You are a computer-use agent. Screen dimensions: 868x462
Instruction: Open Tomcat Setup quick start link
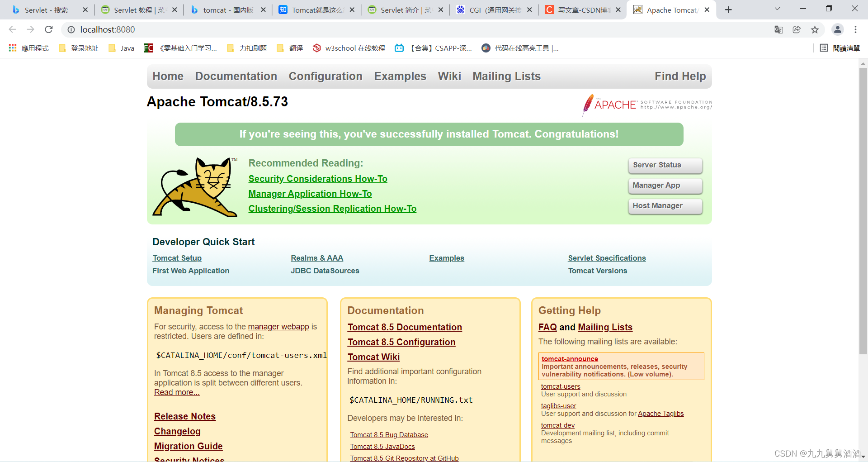[x=177, y=258]
